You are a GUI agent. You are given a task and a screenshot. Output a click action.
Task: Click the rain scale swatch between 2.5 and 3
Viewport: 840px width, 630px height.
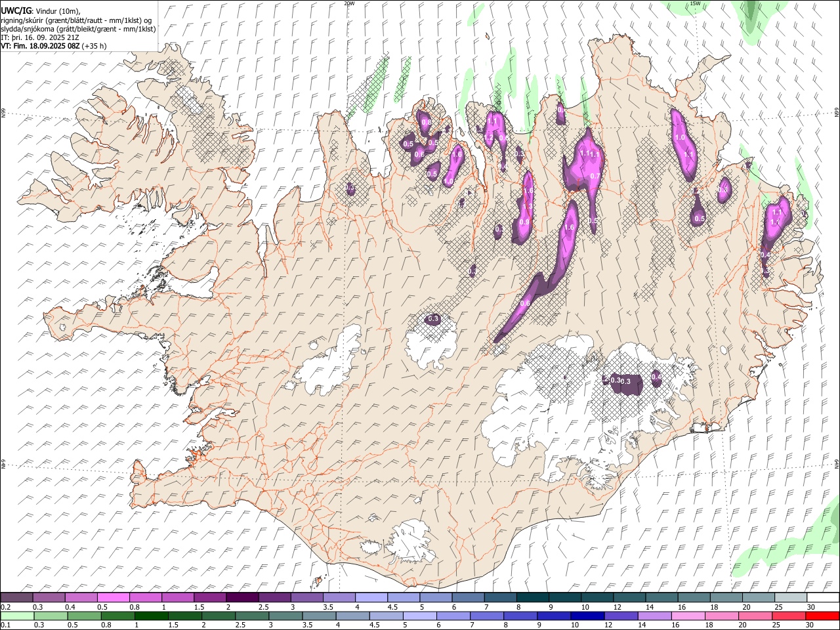[253, 616]
